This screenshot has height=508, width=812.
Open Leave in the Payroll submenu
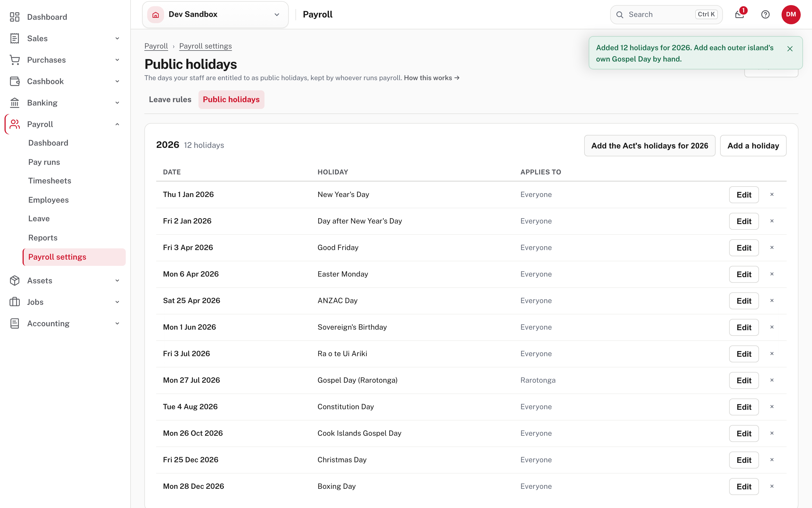tap(39, 219)
